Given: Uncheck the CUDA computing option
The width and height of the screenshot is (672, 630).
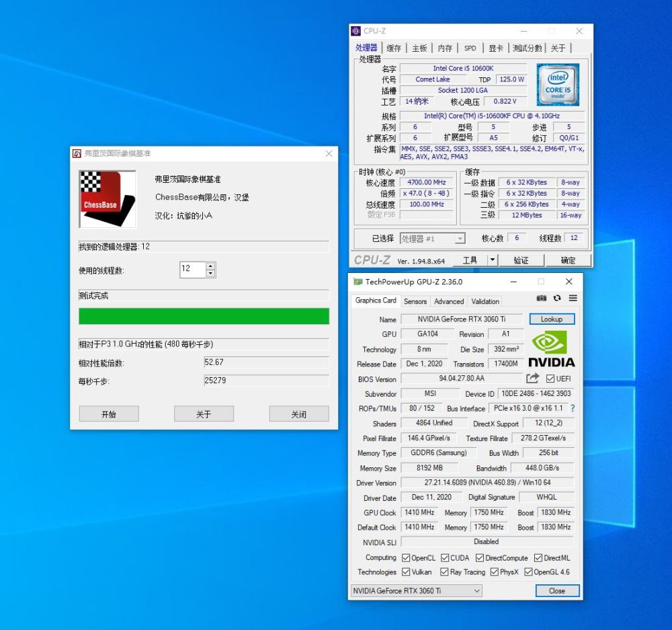Looking at the screenshot, I should coord(444,557).
